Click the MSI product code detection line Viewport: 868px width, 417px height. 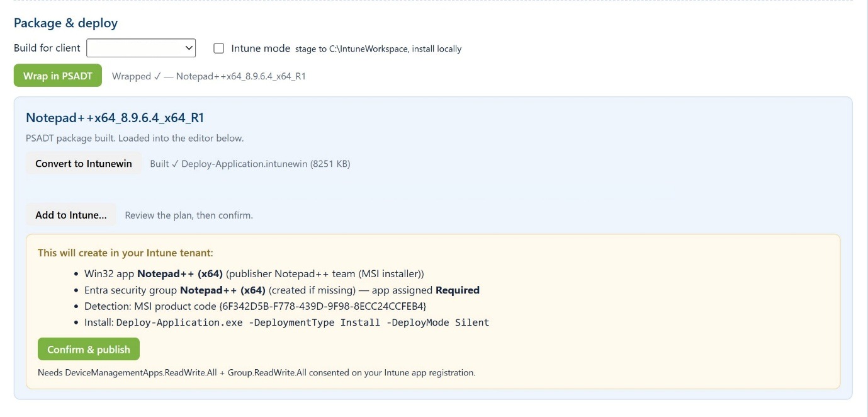(x=256, y=306)
